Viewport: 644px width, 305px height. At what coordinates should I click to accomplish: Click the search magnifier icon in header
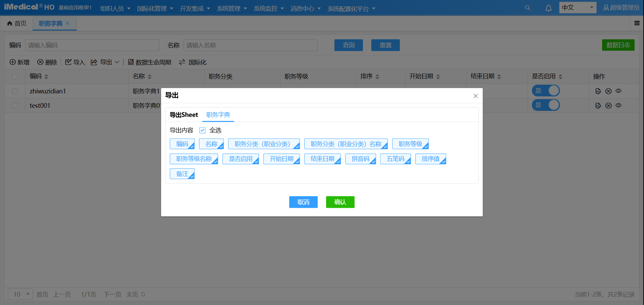point(528,8)
